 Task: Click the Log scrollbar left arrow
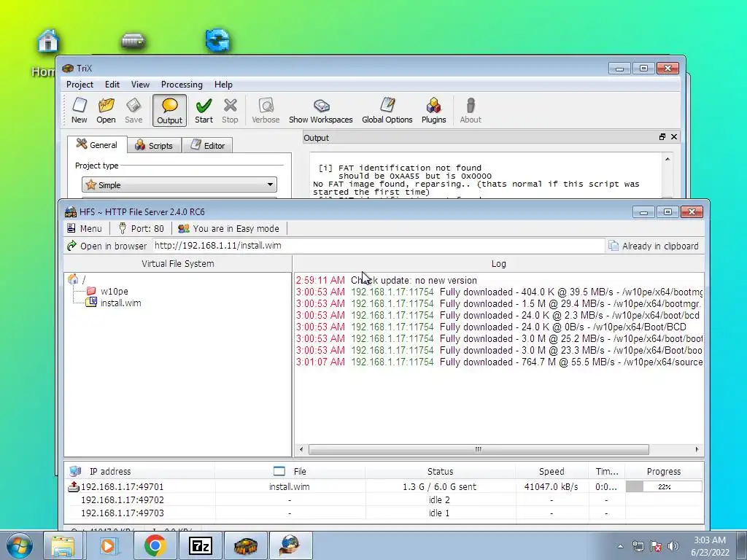click(301, 449)
